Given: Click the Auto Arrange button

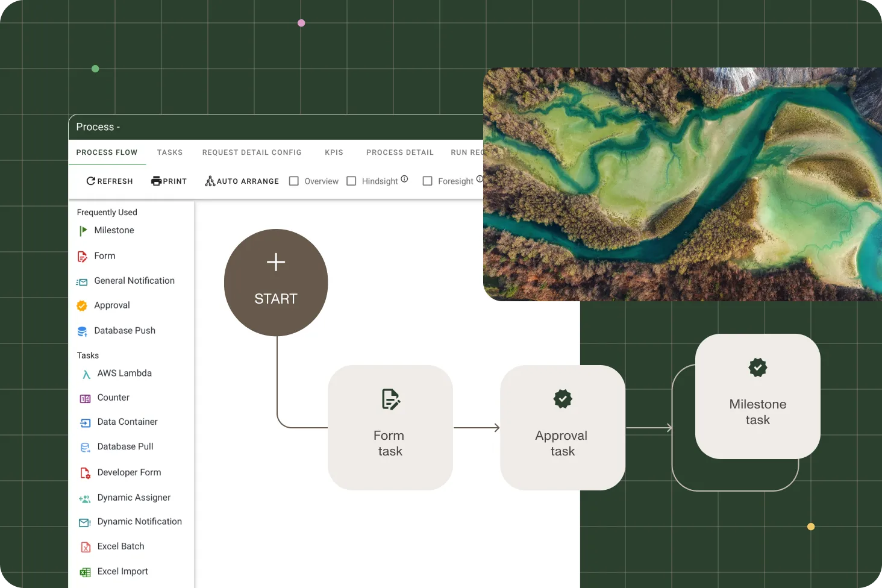Looking at the screenshot, I should pos(241,181).
